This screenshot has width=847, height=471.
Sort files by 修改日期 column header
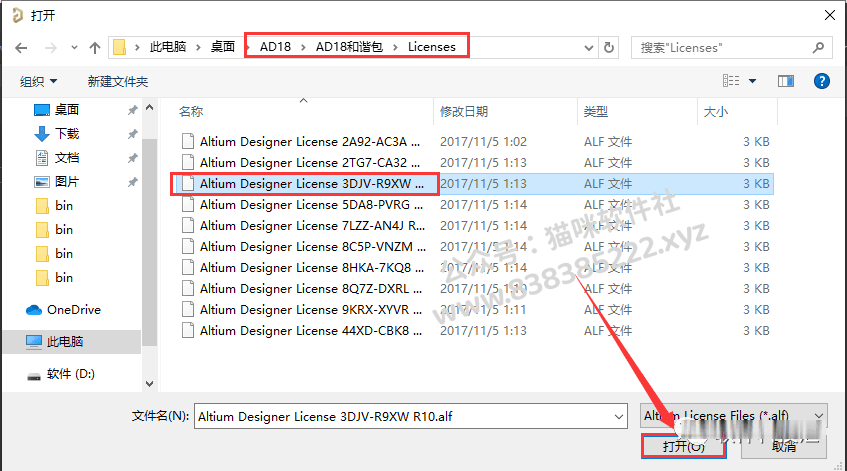click(463, 112)
